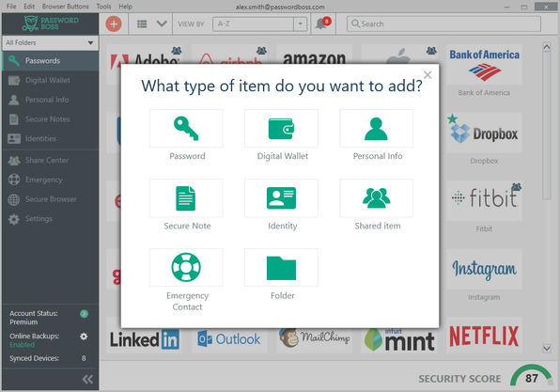Select the Emergency Contact lifebuoy icon
Image resolution: width=560 pixels, height=392 pixels.
point(186,267)
